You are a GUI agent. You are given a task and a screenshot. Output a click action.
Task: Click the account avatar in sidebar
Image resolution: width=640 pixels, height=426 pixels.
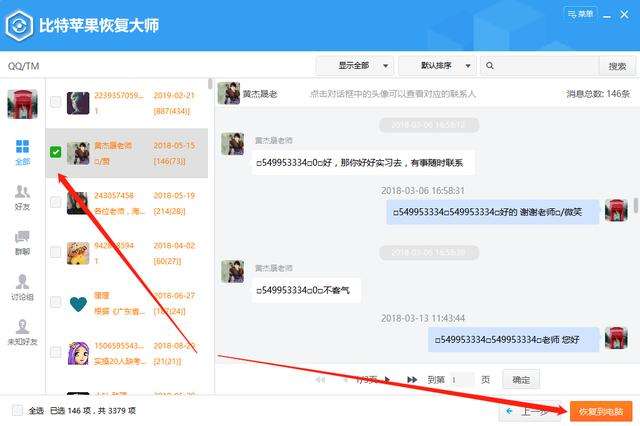(22, 104)
